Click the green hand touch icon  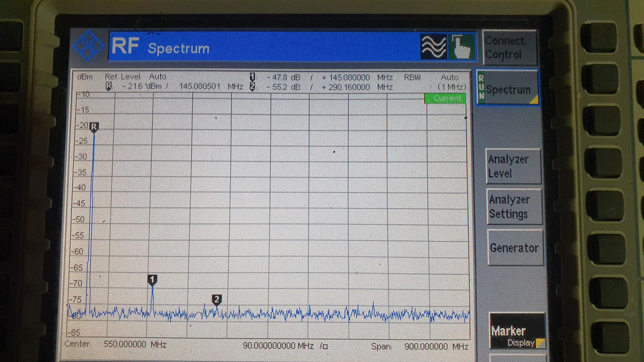point(461,47)
